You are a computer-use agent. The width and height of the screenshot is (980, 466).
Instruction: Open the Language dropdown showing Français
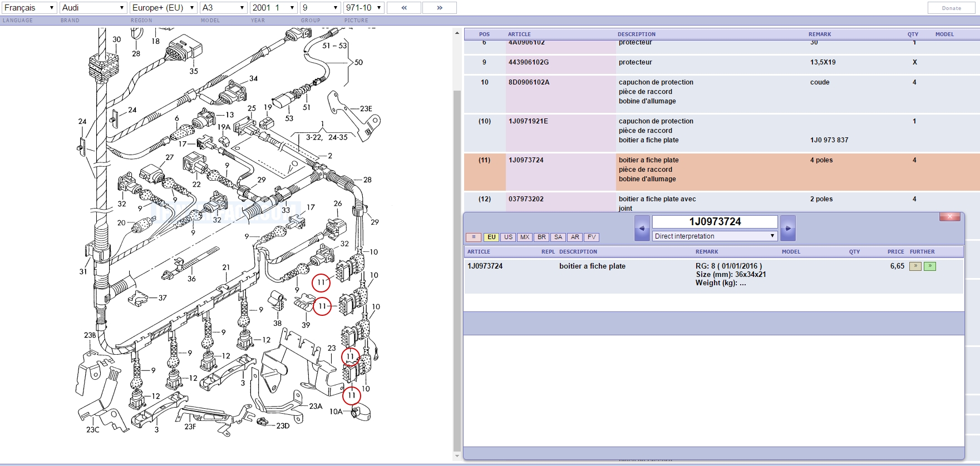(x=29, y=8)
